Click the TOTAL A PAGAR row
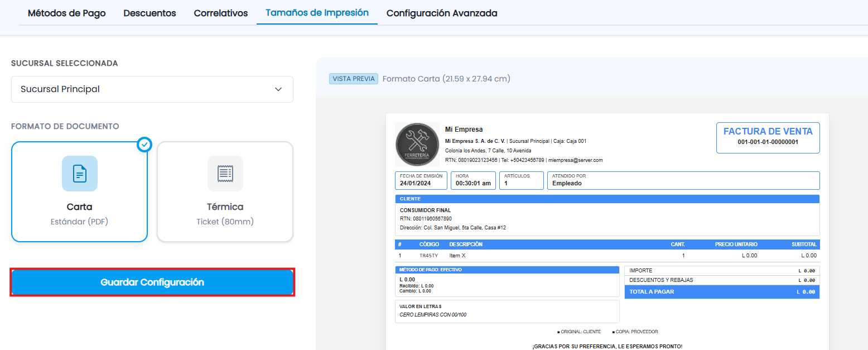Image resolution: width=868 pixels, height=350 pixels. pyautogui.click(x=722, y=292)
